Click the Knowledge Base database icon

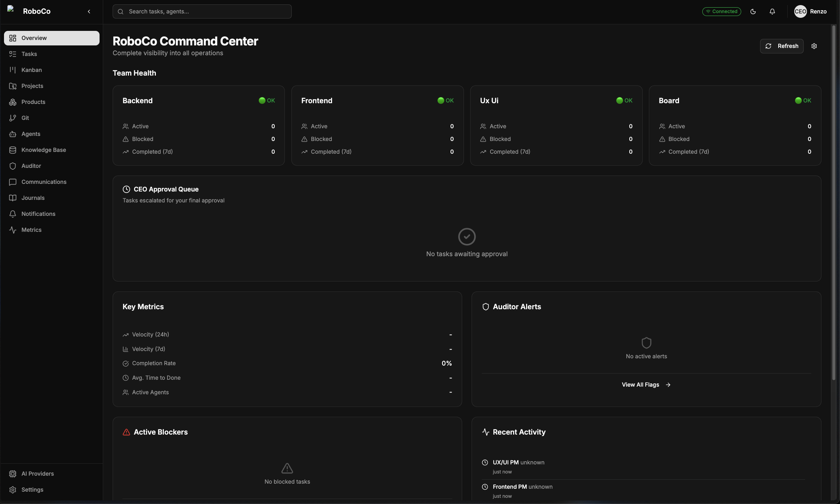click(x=13, y=150)
